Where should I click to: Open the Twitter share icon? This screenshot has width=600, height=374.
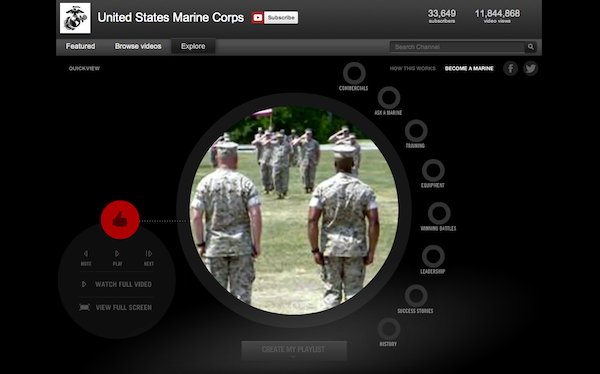pos(530,69)
